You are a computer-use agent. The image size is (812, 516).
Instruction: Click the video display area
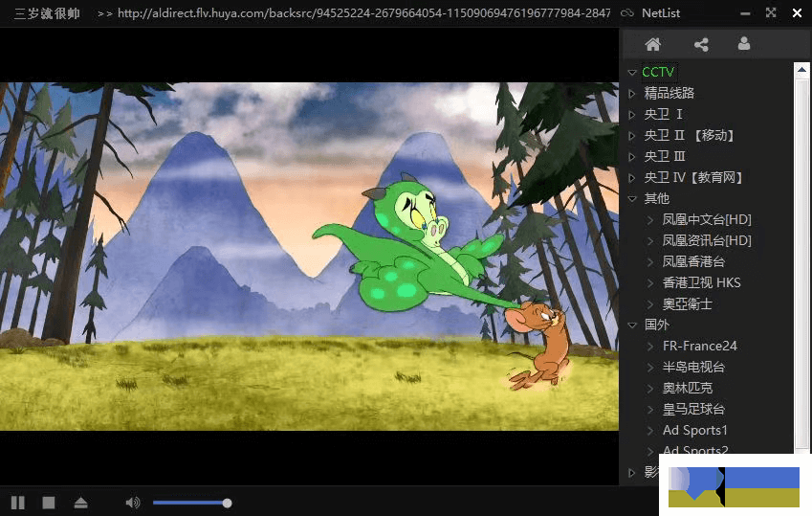(x=309, y=257)
